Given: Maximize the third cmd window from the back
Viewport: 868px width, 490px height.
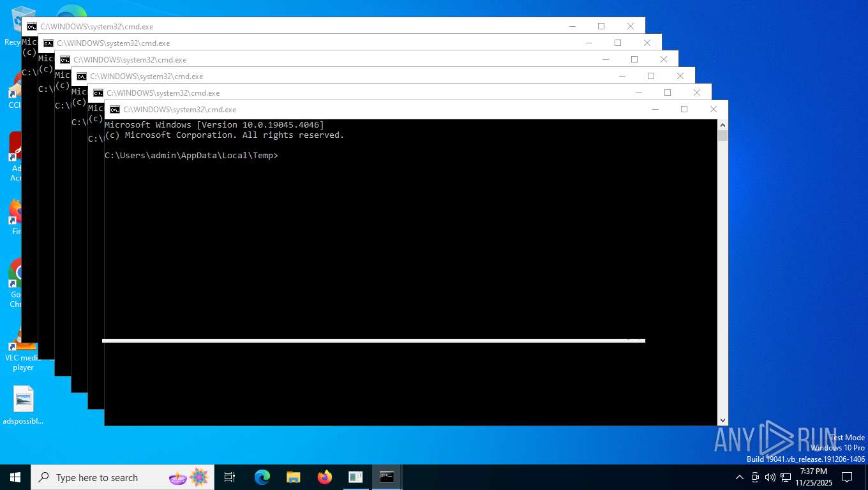Looking at the screenshot, I should pos(634,60).
